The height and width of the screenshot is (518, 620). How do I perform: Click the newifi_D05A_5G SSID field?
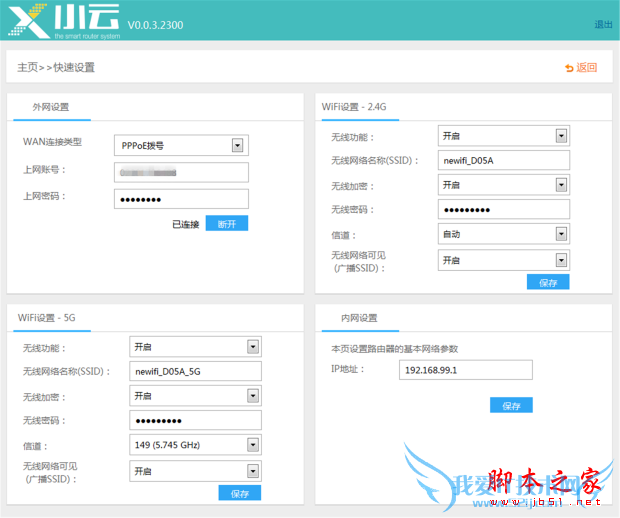tap(195, 371)
